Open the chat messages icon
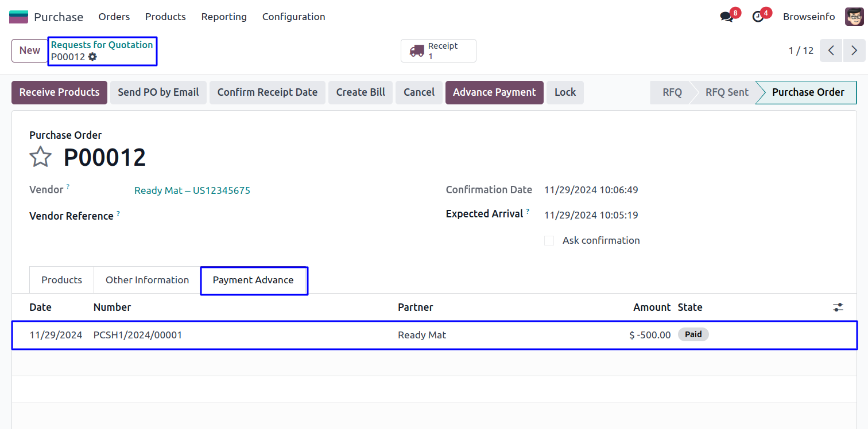This screenshot has height=429, width=868. (727, 17)
